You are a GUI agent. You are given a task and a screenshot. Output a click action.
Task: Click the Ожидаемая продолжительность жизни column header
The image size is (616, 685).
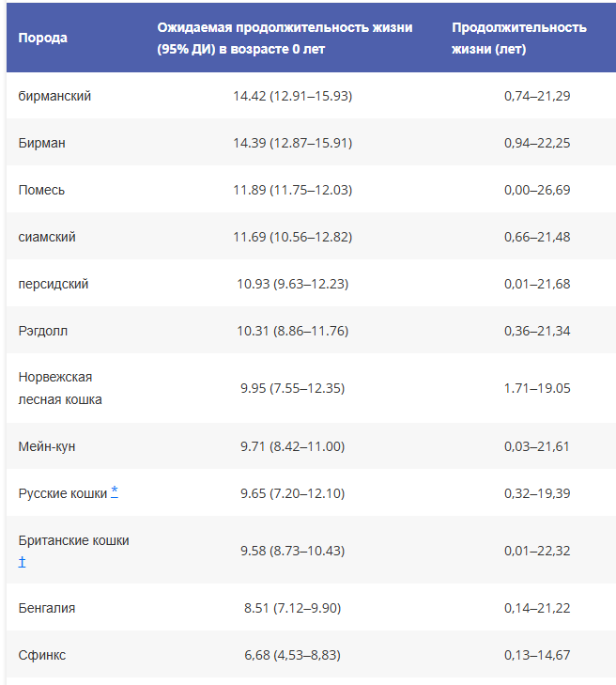click(283, 39)
